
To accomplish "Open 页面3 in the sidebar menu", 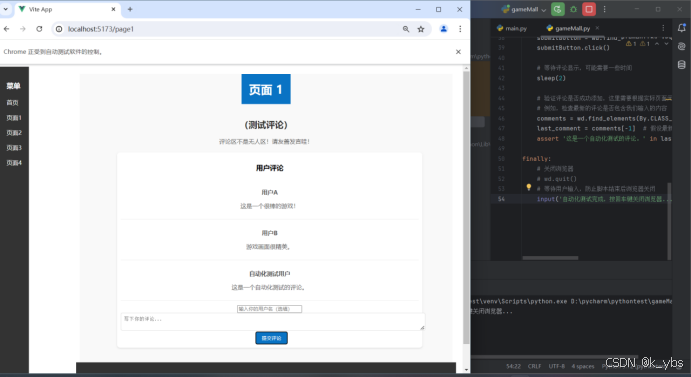I will (x=14, y=148).
